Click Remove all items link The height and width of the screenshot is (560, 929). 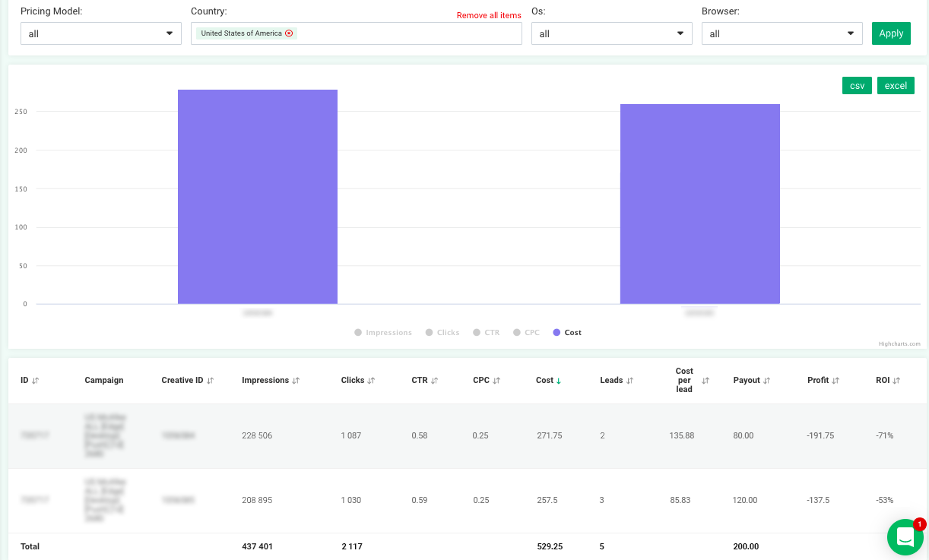pos(489,15)
